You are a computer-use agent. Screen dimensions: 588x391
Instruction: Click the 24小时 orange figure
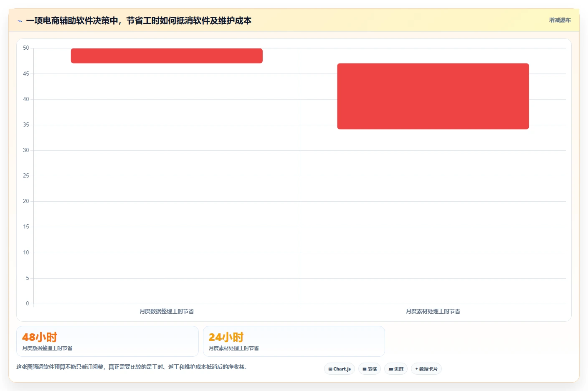pos(226,337)
